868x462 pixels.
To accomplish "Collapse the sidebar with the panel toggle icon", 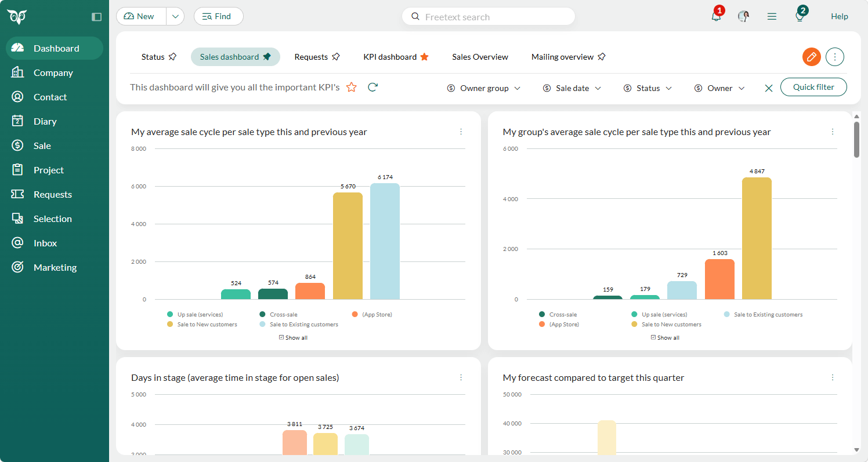I will tap(97, 17).
